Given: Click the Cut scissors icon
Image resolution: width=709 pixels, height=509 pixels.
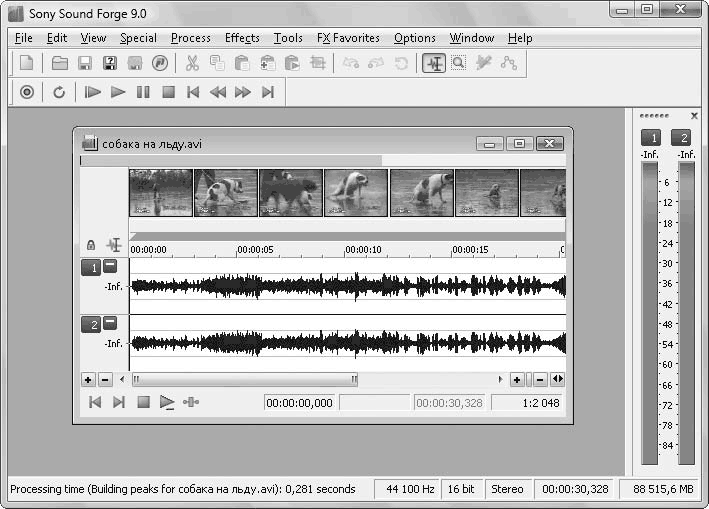Looking at the screenshot, I should [x=192, y=63].
